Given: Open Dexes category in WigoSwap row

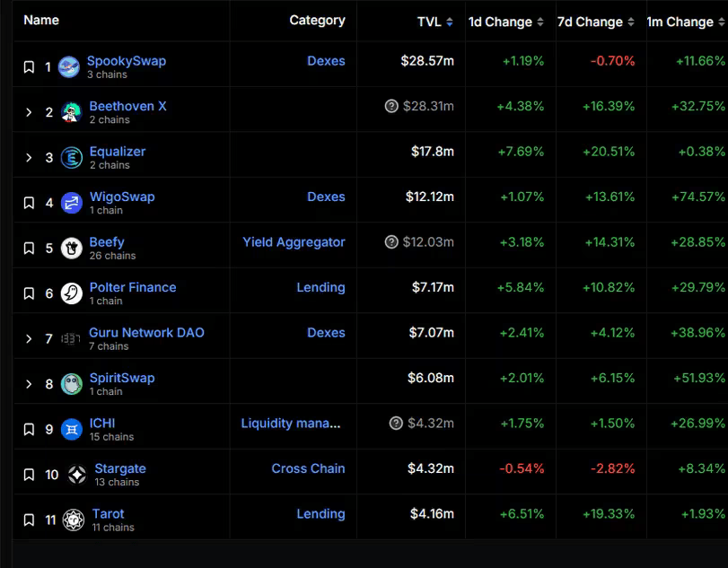Looking at the screenshot, I should tap(326, 197).
